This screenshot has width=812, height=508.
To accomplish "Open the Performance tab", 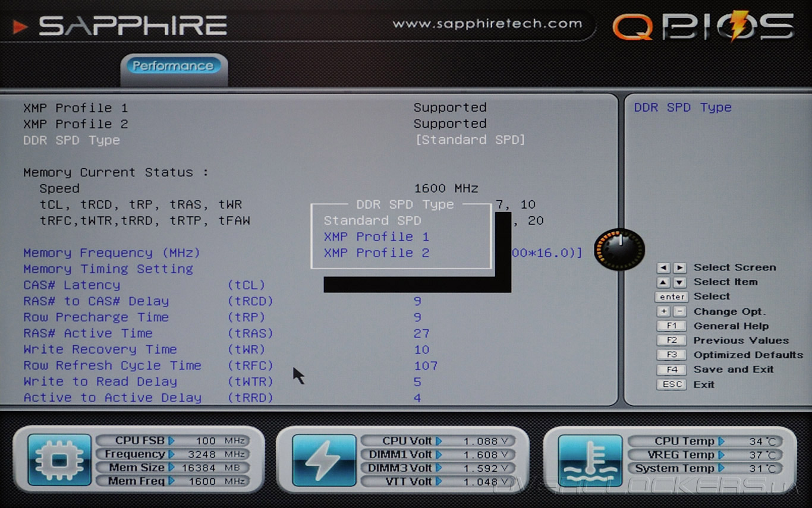I will pyautogui.click(x=173, y=66).
